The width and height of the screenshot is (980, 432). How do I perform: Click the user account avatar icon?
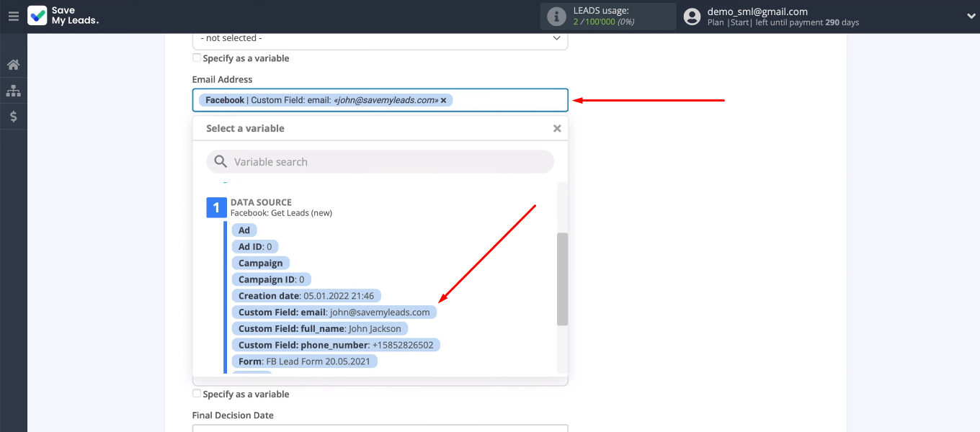[692, 17]
